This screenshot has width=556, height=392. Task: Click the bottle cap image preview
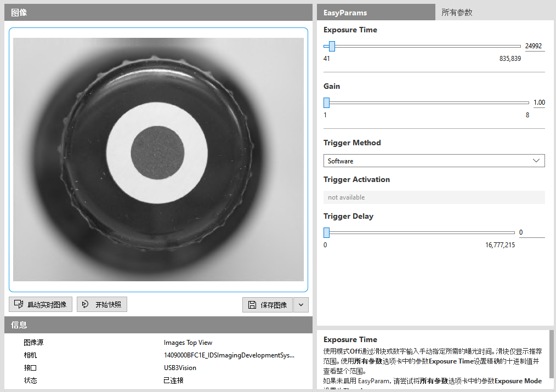coord(158,159)
